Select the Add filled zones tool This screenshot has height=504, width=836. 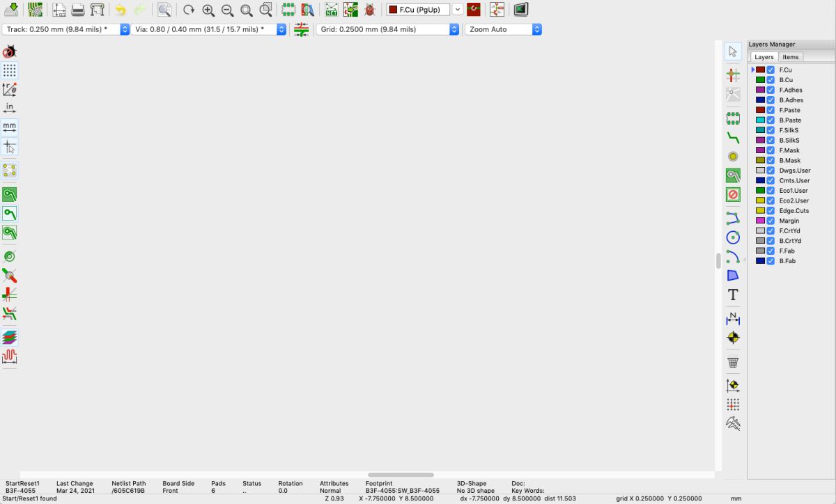pyautogui.click(x=733, y=175)
